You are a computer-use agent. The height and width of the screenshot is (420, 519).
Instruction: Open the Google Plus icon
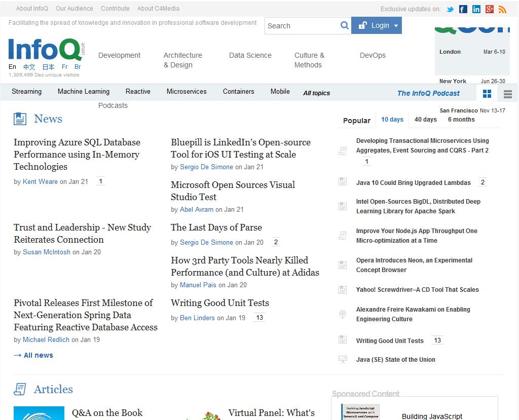click(490, 9)
